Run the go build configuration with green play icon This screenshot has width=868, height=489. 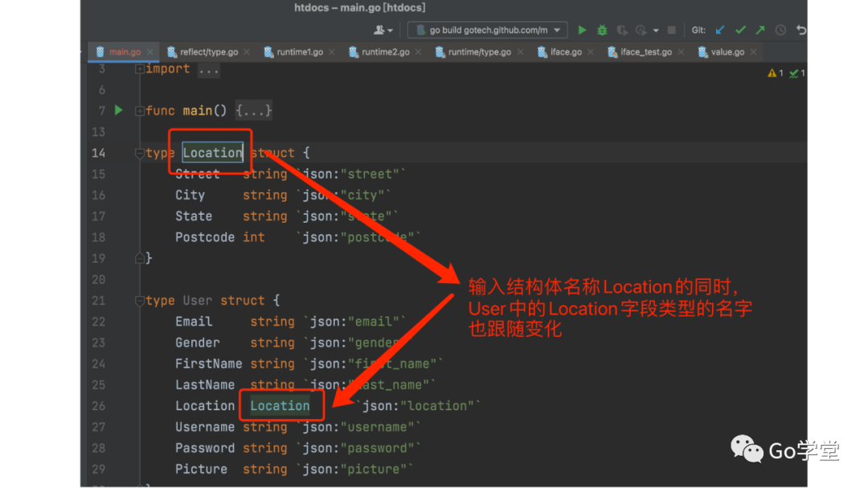[582, 30]
